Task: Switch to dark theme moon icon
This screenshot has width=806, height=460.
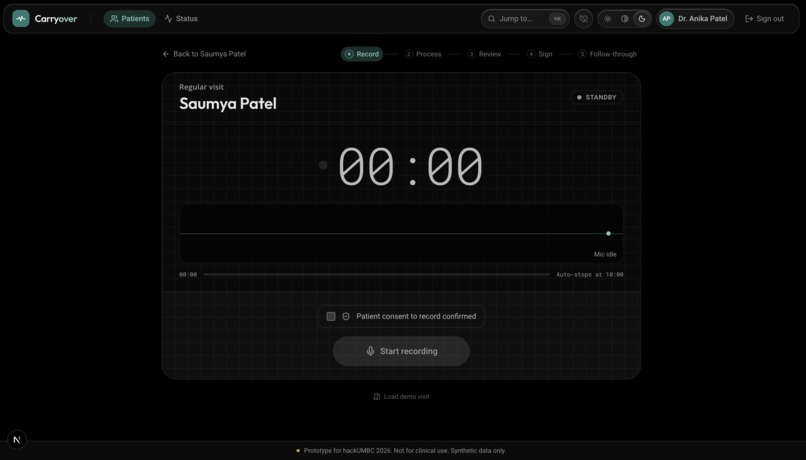Action: click(x=642, y=19)
